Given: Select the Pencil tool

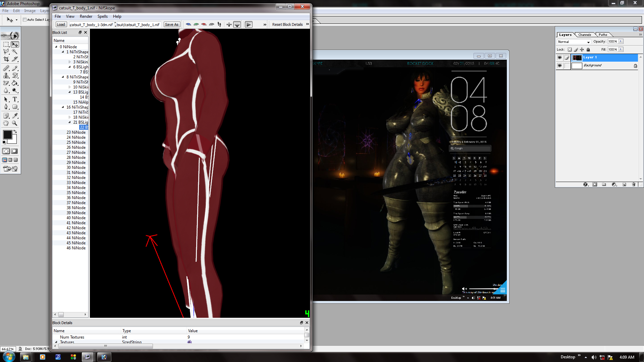Looking at the screenshot, I should click(15, 68).
